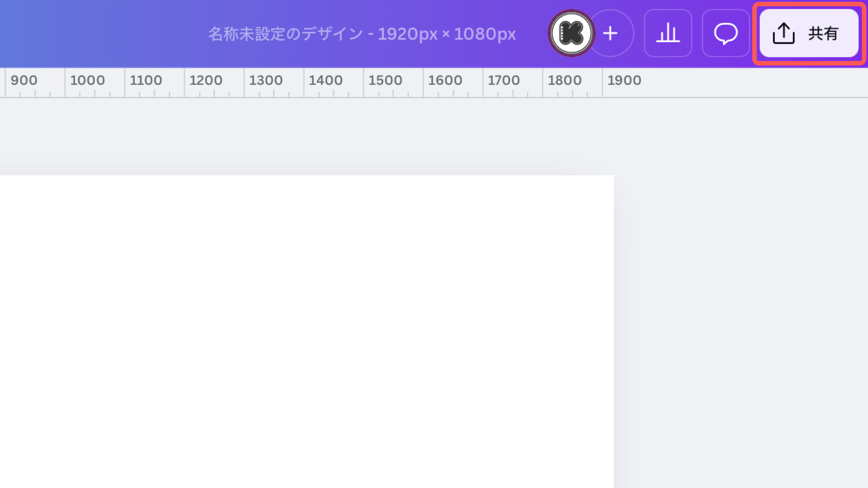
Task: Click the 1400 ruler label
Action: [325, 80]
